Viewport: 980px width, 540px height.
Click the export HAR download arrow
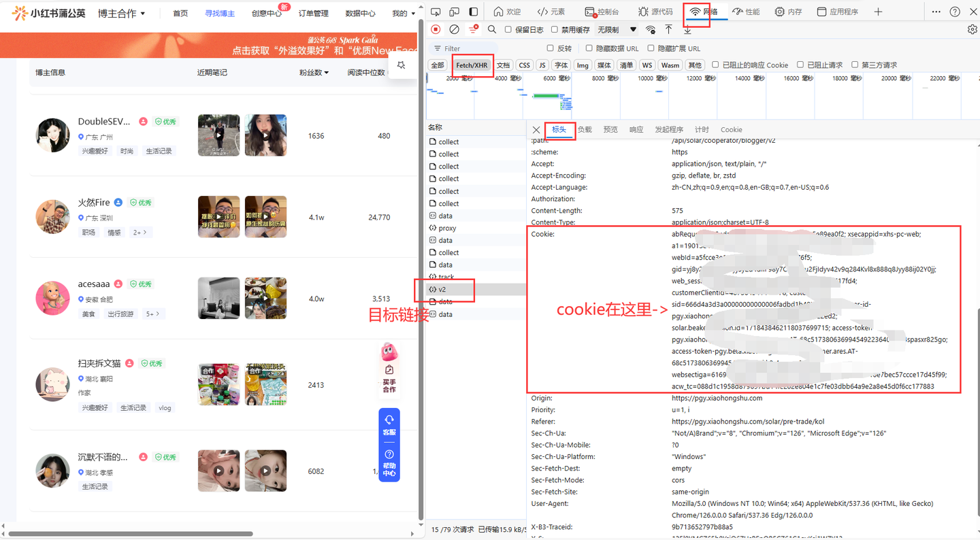[x=687, y=30]
